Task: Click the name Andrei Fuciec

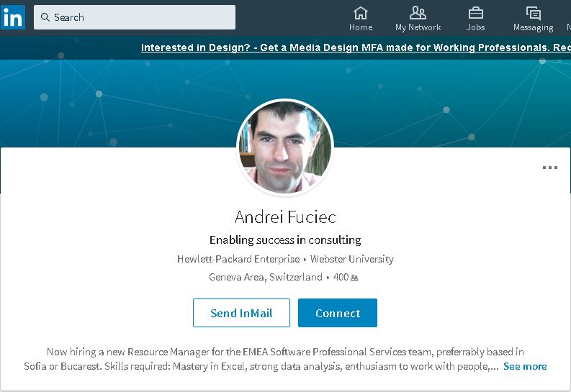Action: pyautogui.click(x=285, y=216)
